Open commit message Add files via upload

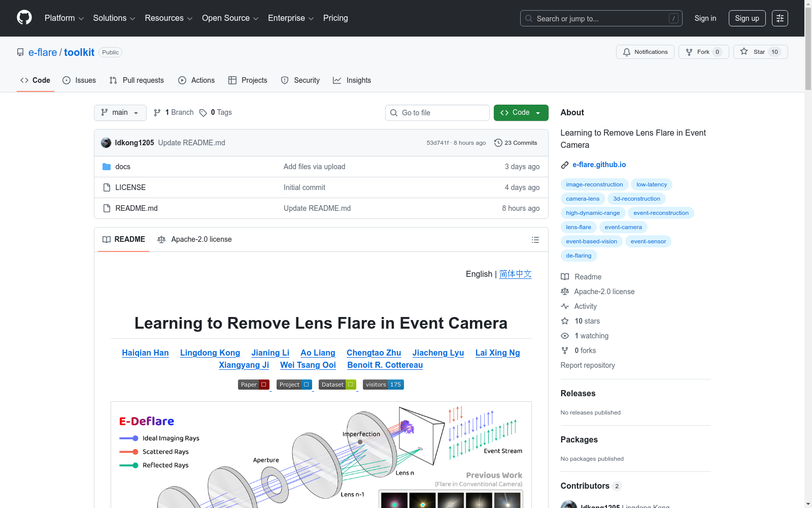314,167
